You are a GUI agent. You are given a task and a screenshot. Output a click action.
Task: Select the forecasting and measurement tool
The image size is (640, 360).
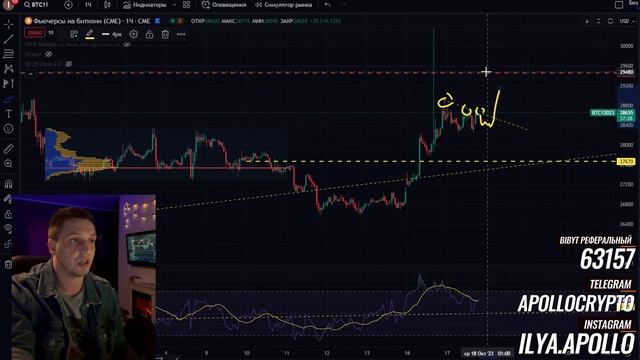[9, 84]
